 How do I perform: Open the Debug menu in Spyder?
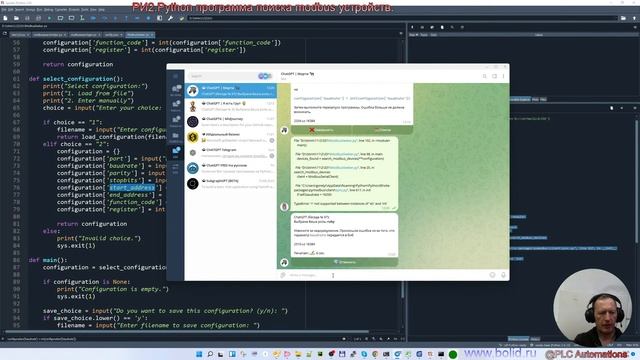pos(49,9)
